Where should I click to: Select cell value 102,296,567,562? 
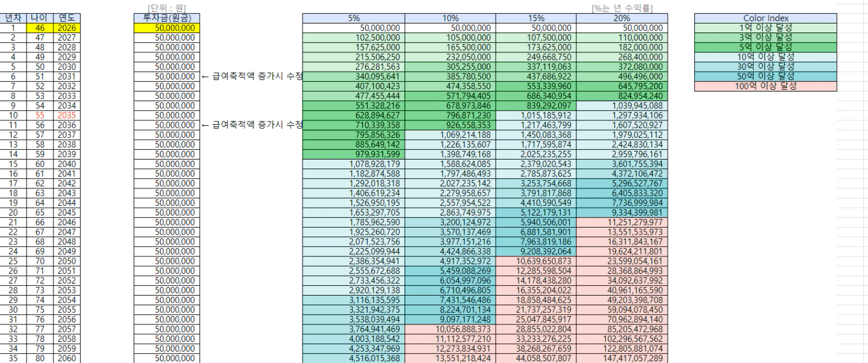click(x=621, y=338)
